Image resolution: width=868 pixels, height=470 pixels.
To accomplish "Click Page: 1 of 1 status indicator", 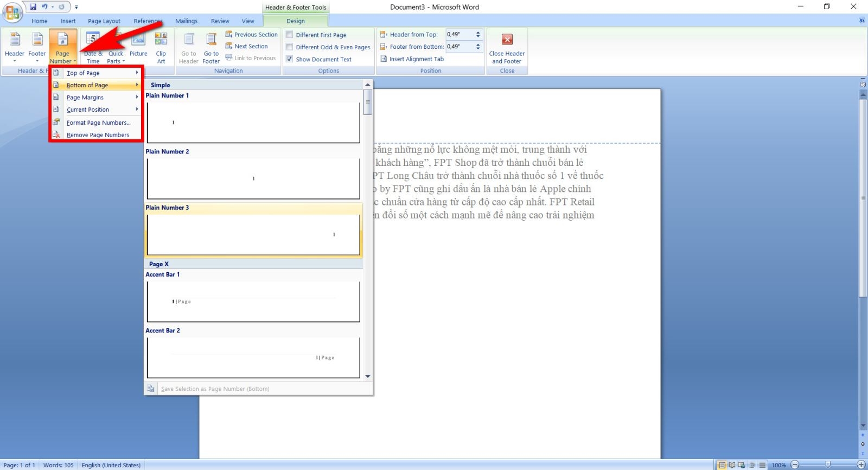I will tap(19, 465).
